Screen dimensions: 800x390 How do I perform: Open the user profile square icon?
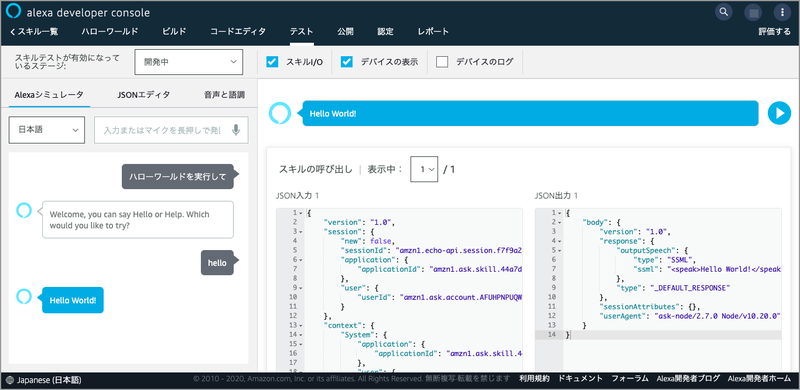[753, 12]
